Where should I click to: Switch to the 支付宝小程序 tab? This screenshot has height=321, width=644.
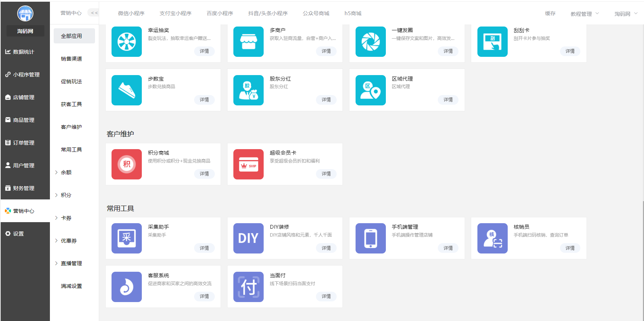point(176,13)
